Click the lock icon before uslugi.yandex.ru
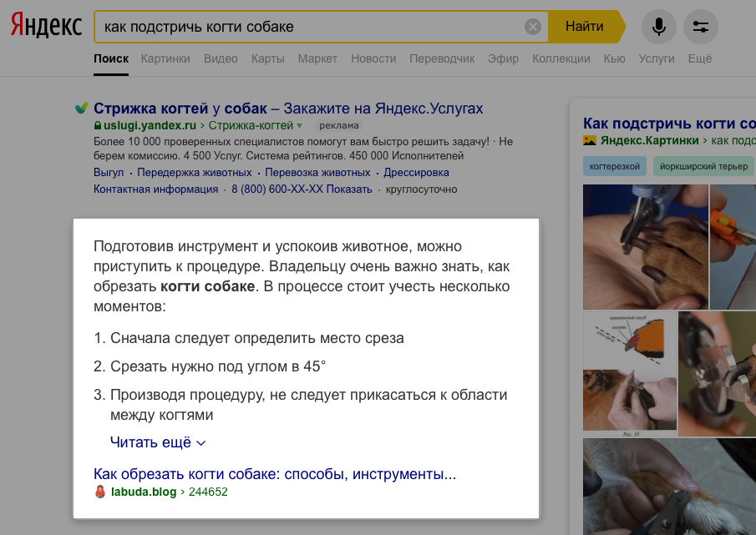This screenshot has width=756, height=535. [98, 126]
